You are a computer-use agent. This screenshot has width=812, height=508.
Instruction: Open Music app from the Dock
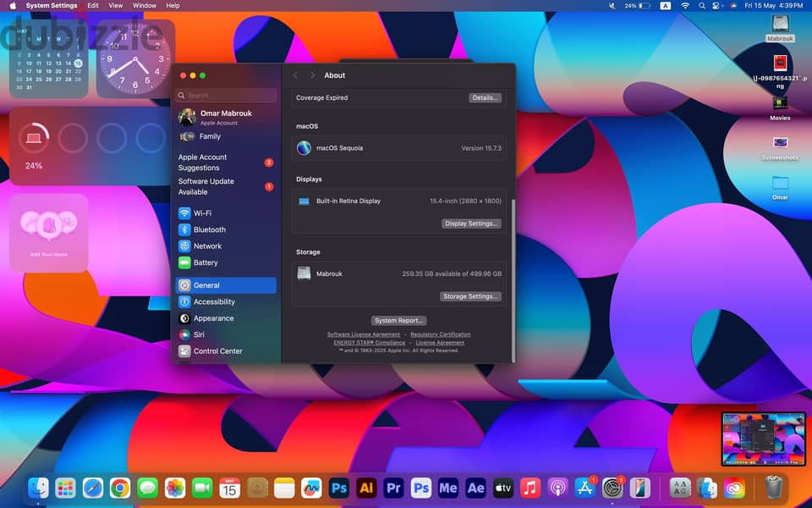(530, 488)
